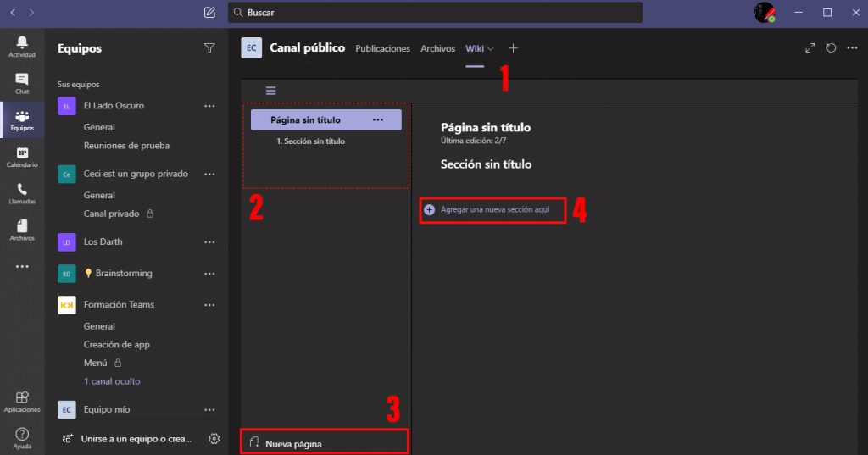Edit the Página sin título heading
The width and height of the screenshot is (868, 455).
pyautogui.click(x=486, y=127)
